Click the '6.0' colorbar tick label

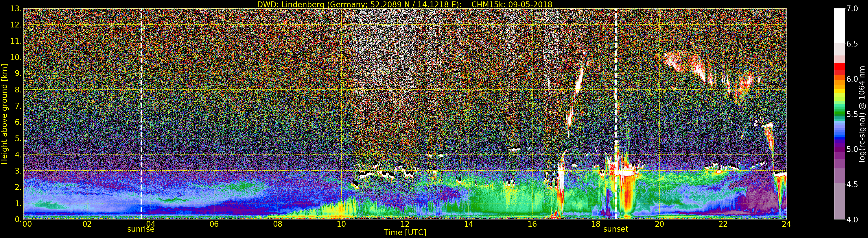tap(852, 79)
